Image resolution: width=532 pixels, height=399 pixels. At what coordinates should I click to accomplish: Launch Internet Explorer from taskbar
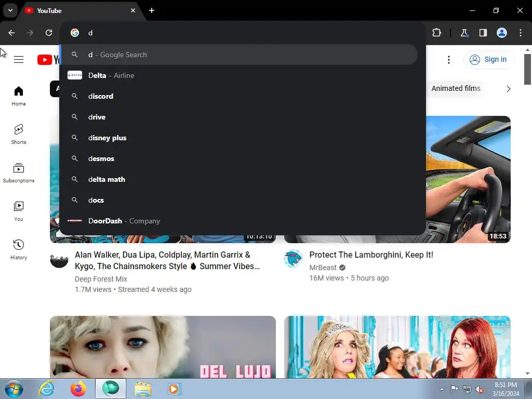(46, 389)
